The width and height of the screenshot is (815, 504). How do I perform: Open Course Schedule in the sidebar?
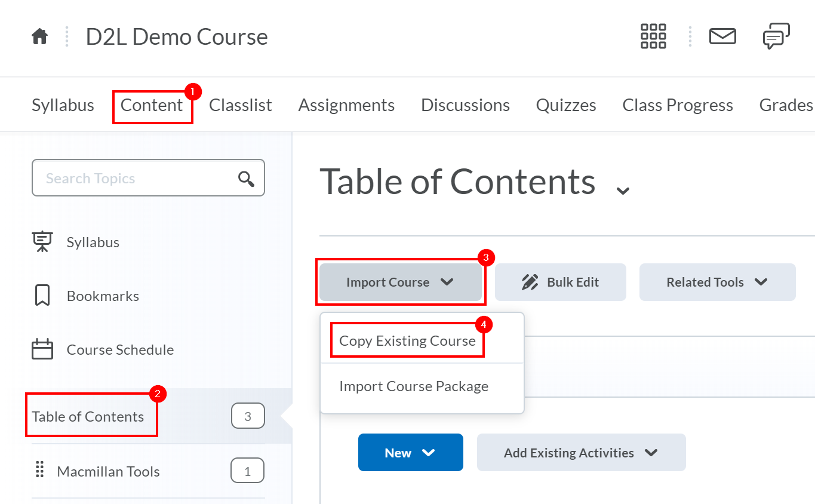pos(119,350)
